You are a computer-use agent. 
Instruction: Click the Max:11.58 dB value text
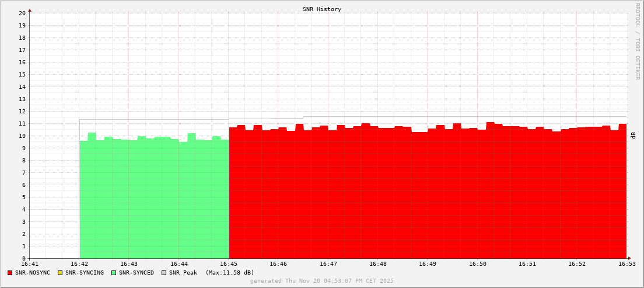pos(230,273)
